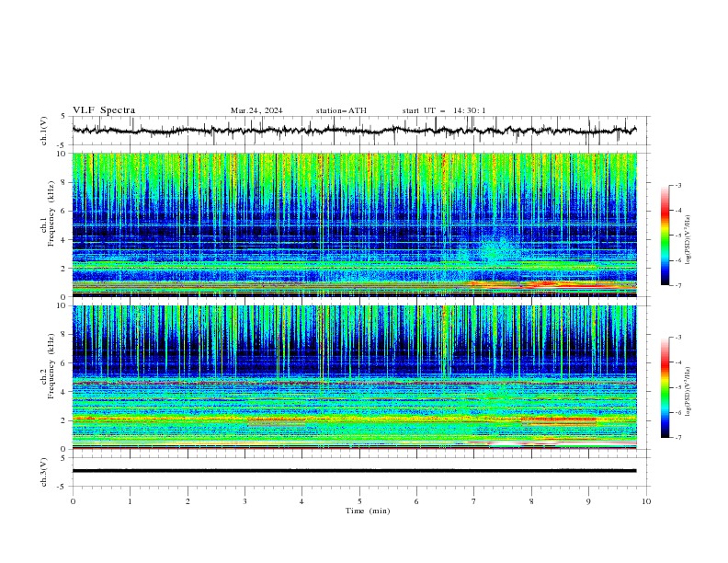Click the upper PSD color scale bar
728x563 pixels.
pos(665,235)
